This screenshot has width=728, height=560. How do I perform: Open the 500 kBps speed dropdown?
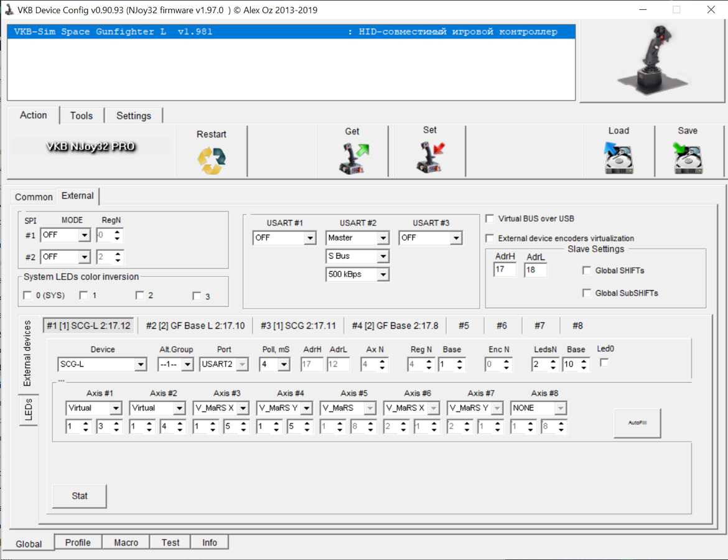pyautogui.click(x=383, y=274)
